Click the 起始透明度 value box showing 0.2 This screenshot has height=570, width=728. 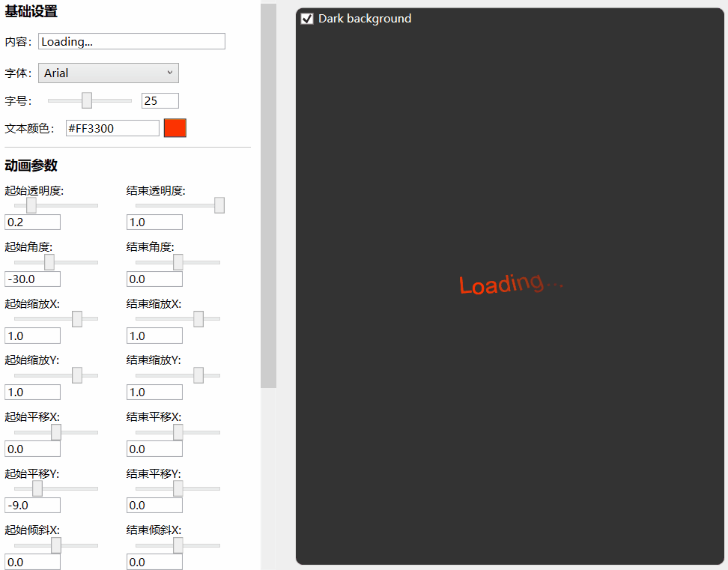click(32, 222)
